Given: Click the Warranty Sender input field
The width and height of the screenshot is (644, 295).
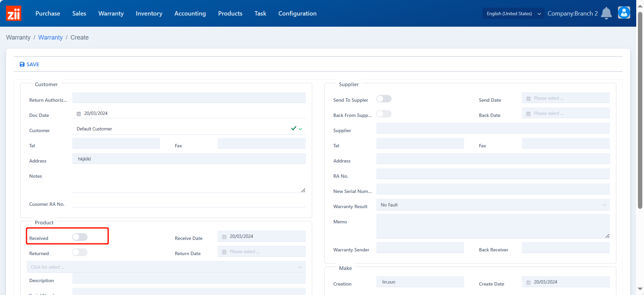Looking at the screenshot, I should pyautogui.click(x=420, y=247).
